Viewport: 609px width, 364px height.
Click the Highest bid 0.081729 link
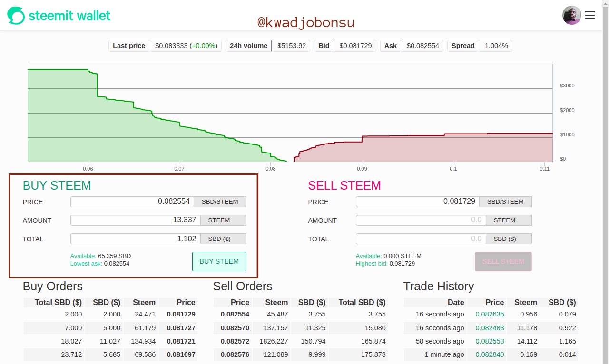[385, 263]
